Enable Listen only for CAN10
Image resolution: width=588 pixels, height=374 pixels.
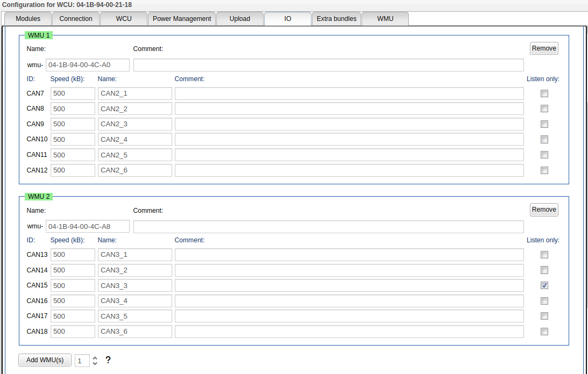click(x=544, y=140)
